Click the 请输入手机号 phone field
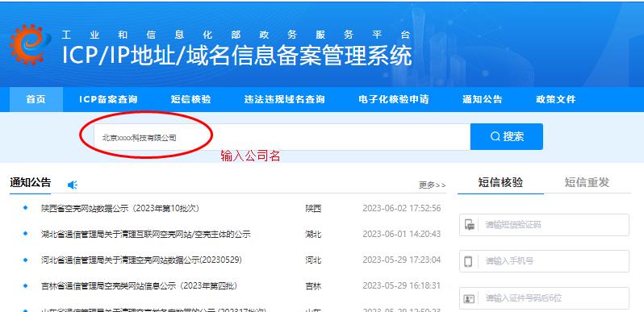Screen dimensions: 644x312 (x=544, y=261)
